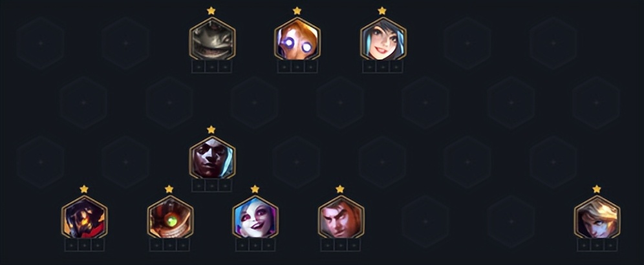Toggle the star level above Ezreal
The width and height of the screenshot is (644, 265).
pyautogui.click(x=596, y=189)
